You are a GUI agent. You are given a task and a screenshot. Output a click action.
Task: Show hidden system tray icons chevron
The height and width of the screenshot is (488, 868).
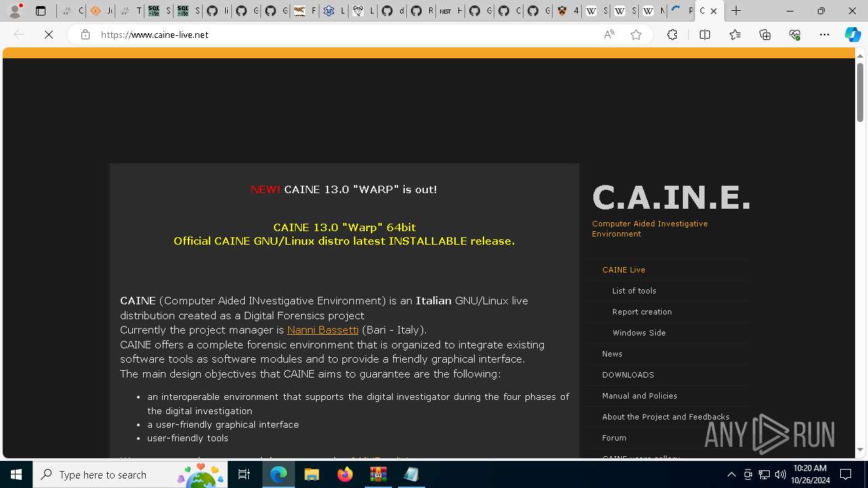click(731, 474)
